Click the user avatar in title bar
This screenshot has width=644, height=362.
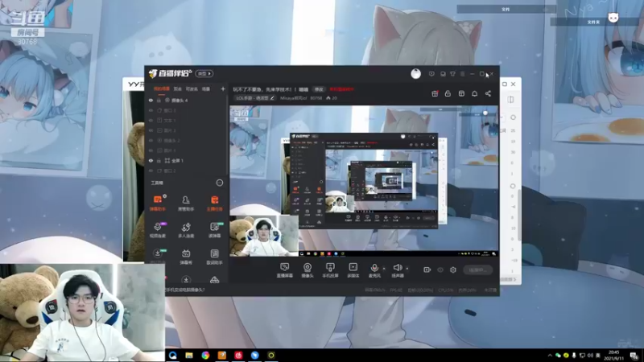click(415, 74)
